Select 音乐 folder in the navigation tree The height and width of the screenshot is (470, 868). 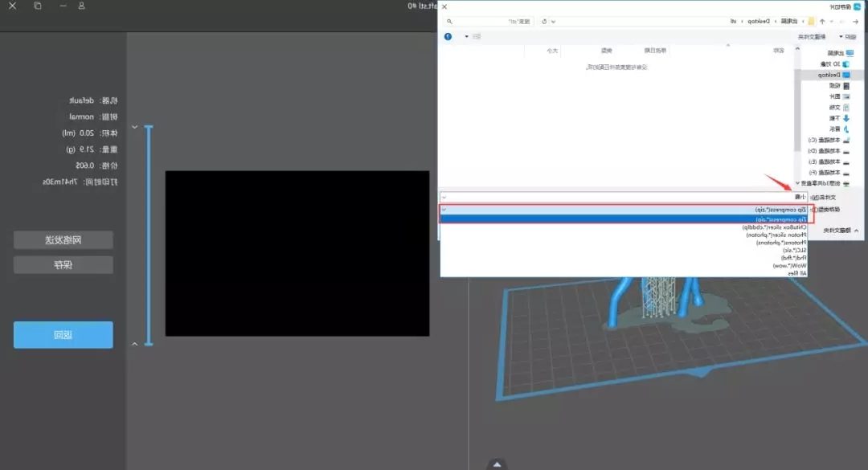click(x=839, y=129)
